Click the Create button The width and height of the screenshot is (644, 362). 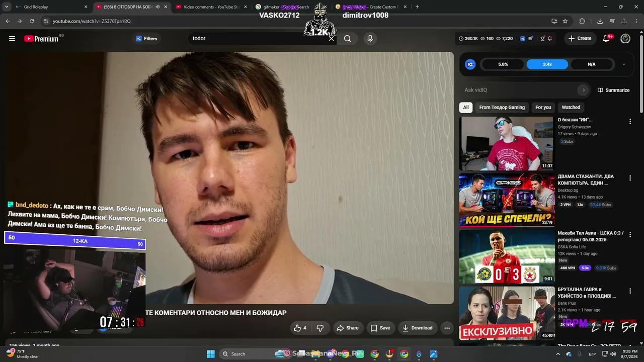coord(580,39)
